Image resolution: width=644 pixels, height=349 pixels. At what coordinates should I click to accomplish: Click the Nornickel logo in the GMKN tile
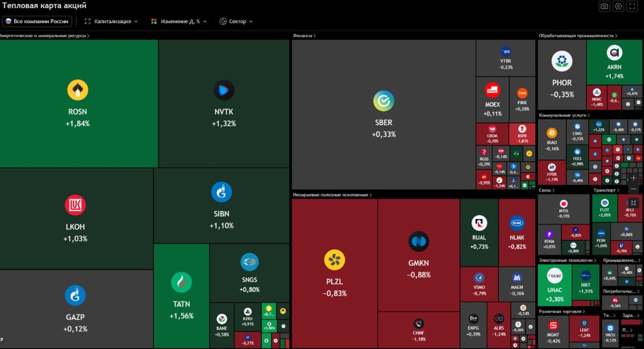click(x=419, y=242)
